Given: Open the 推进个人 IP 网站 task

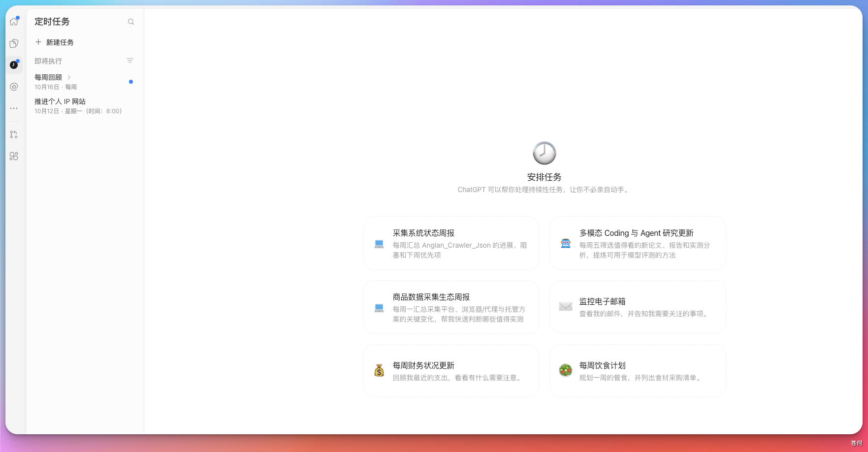Looking at the screenshot, I should [84, 106].
